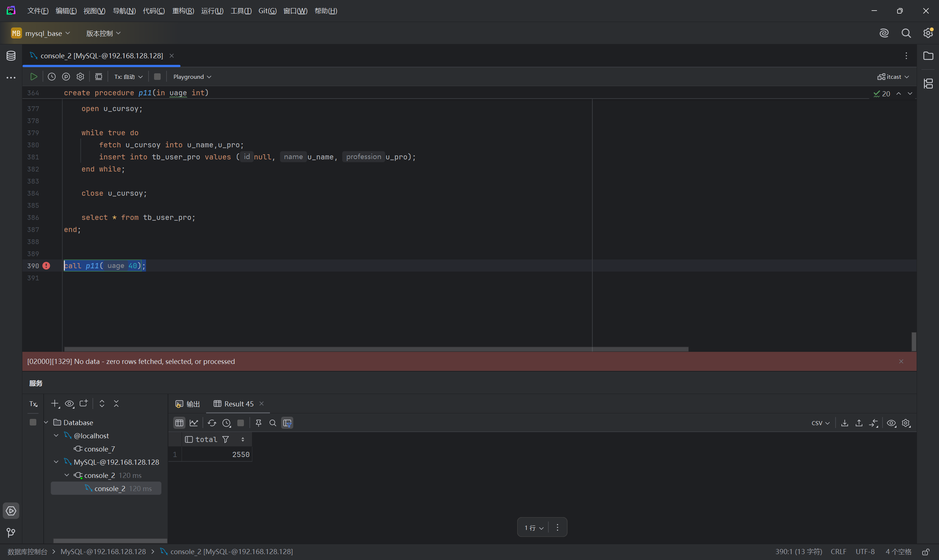Switch results to chart view

click(x=194, y=423)
